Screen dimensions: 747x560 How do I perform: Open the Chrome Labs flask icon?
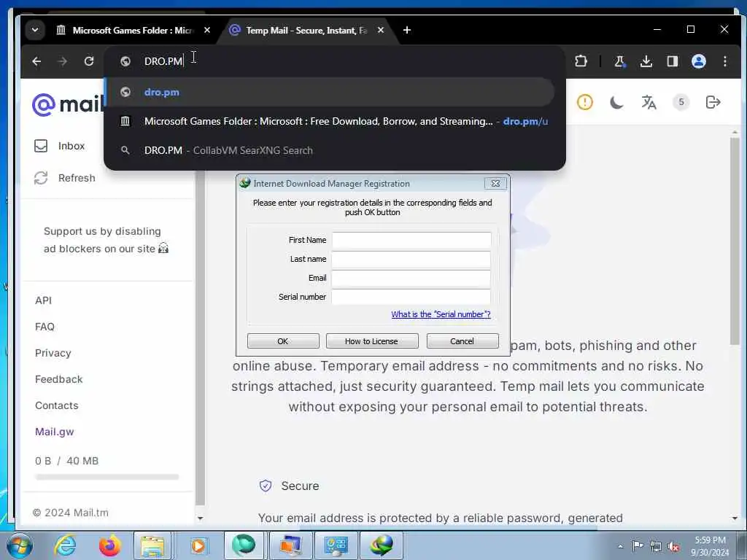(620, 61)
